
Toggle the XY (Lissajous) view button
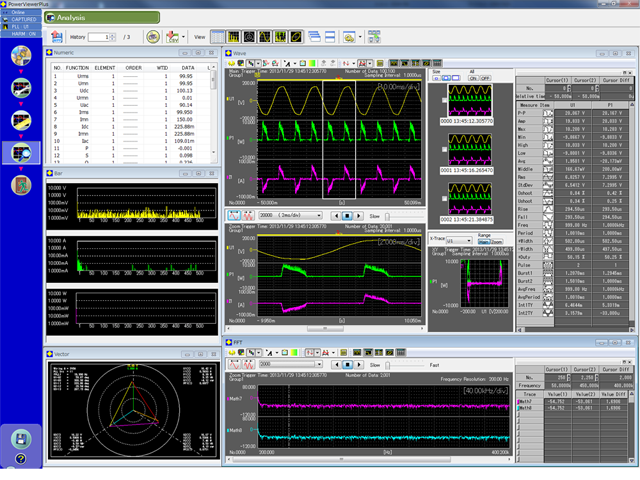[296, 37]
